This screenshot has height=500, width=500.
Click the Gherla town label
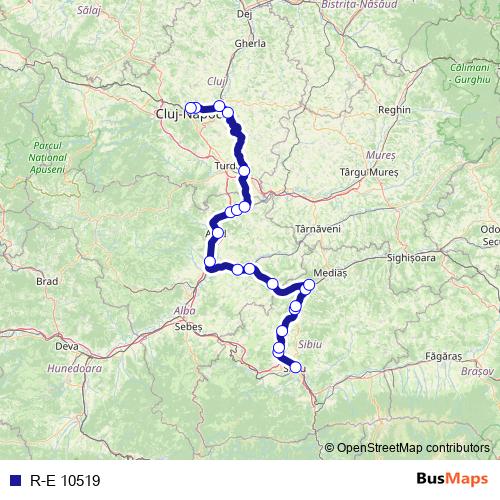click(x=250, y=43)
